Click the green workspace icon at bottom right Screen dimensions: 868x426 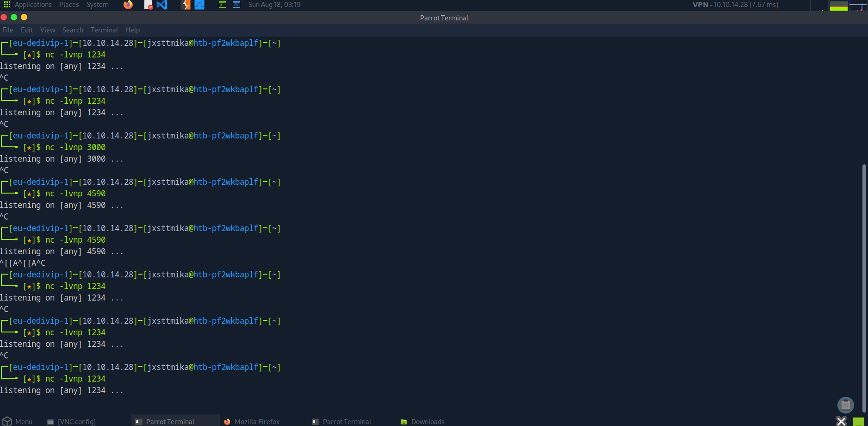click(859, 421)
